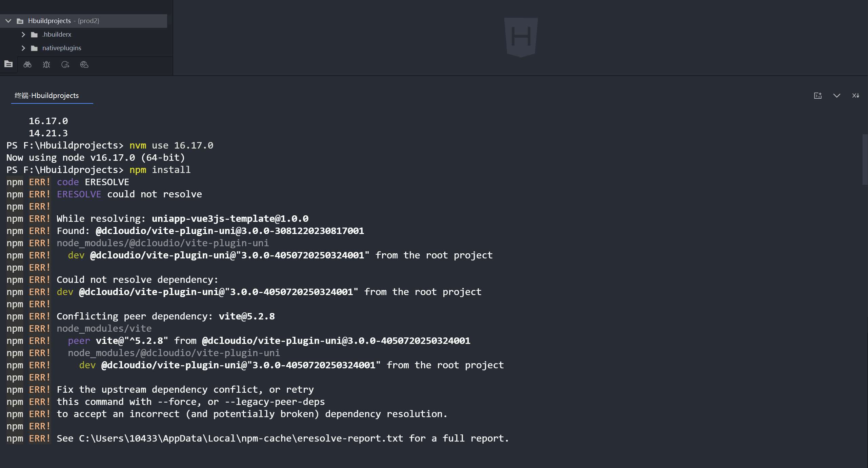868x468 pixels.
Task: Click the Hbuildprojects project folder icon
Action: 20,21
